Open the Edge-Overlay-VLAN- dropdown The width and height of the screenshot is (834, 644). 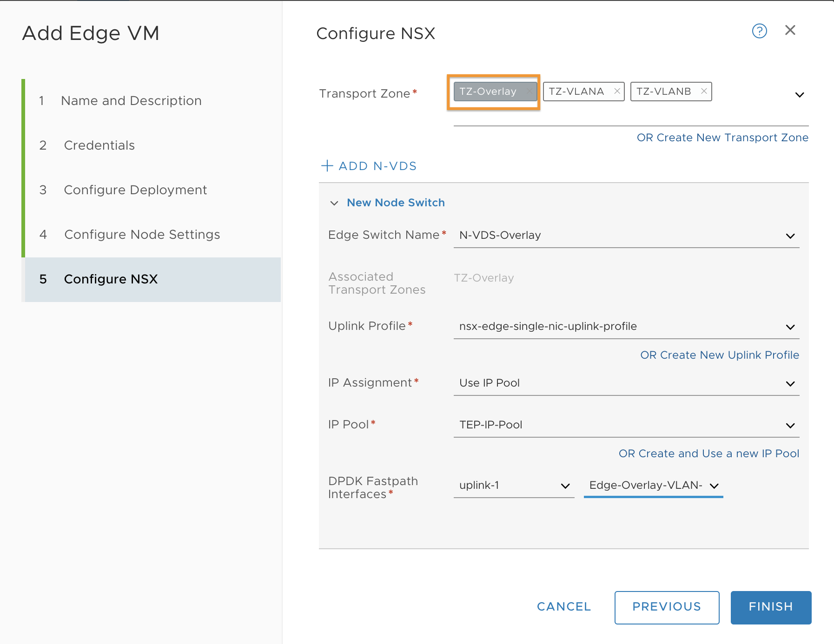(x=653, y=486)
